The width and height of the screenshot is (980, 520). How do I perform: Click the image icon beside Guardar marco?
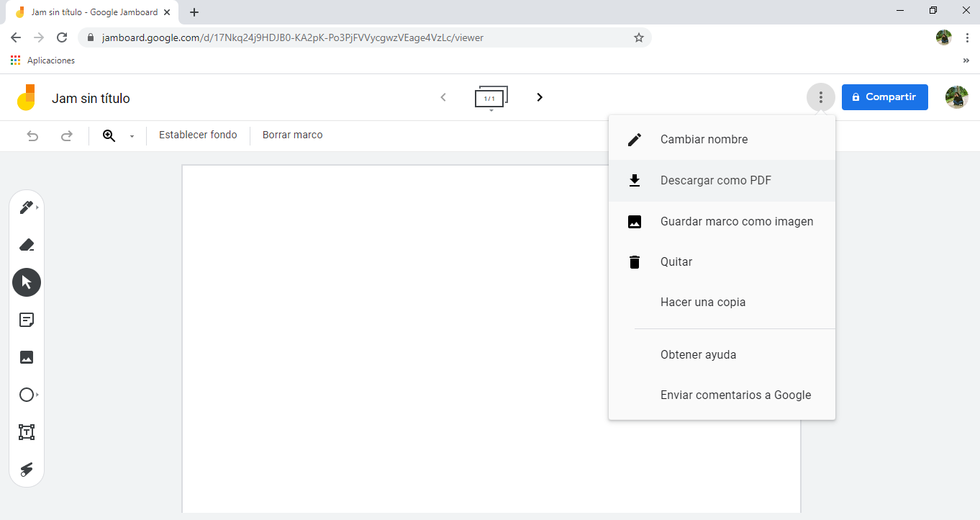(635, 222)
